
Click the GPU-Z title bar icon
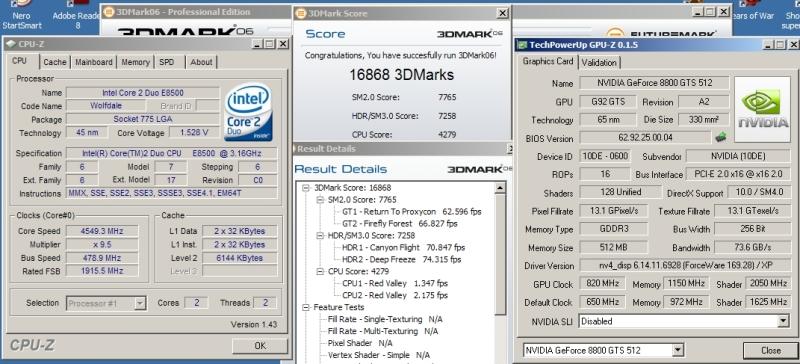tap(522, 45)
